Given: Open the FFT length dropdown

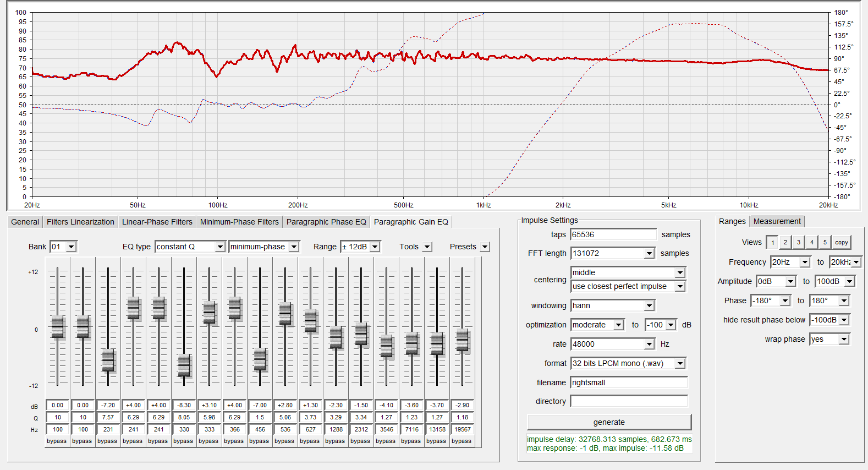Looking at the screenshot, I should pos(649,253).
